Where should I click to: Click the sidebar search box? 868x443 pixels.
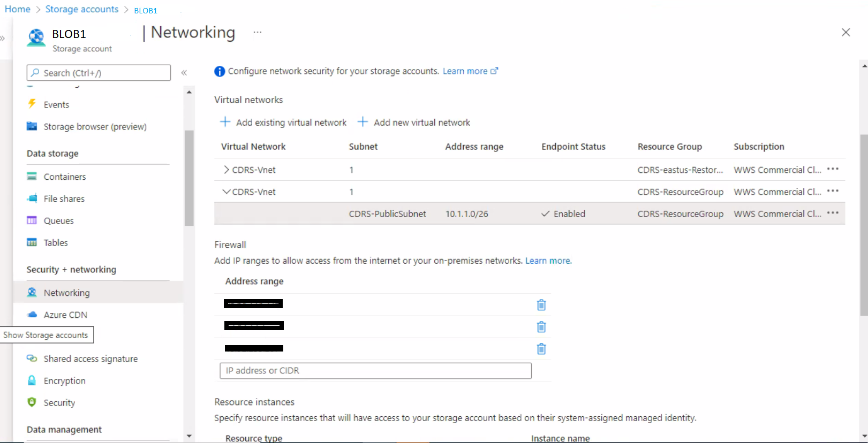click(x=99, y=73)
